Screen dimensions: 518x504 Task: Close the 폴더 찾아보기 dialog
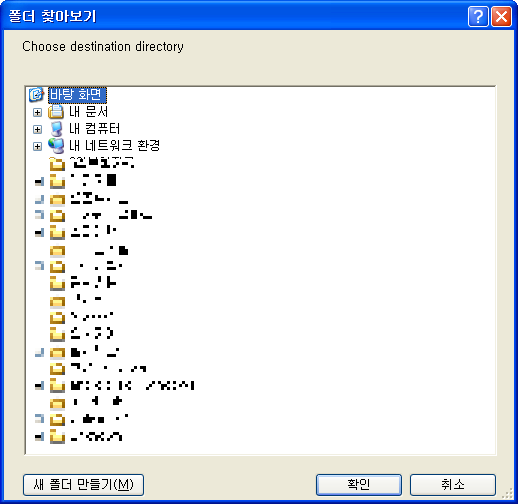pyautogui.click(x=501, y=16)
